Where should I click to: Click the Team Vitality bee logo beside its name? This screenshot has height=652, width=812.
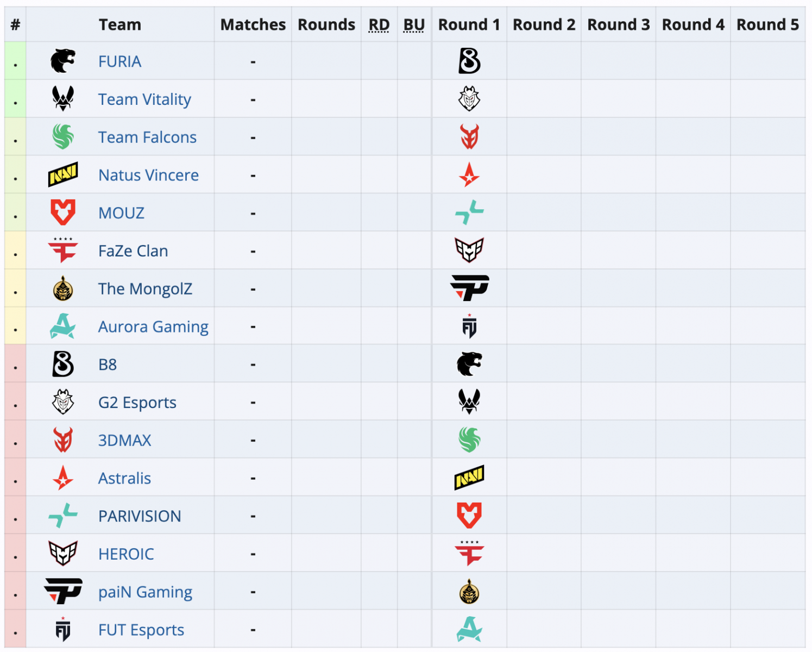[63, 99]
